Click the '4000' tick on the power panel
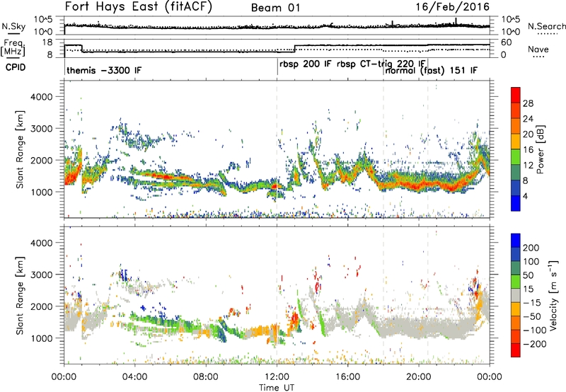 41,97
